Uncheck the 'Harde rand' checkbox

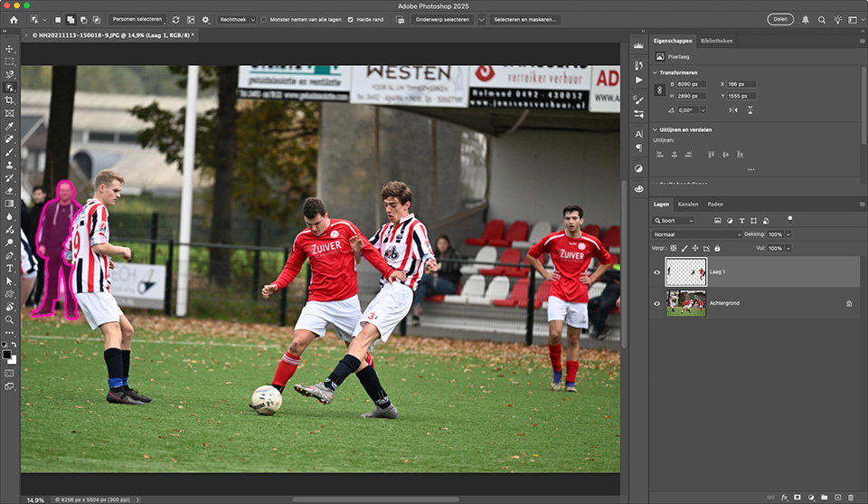pos(351,19)
